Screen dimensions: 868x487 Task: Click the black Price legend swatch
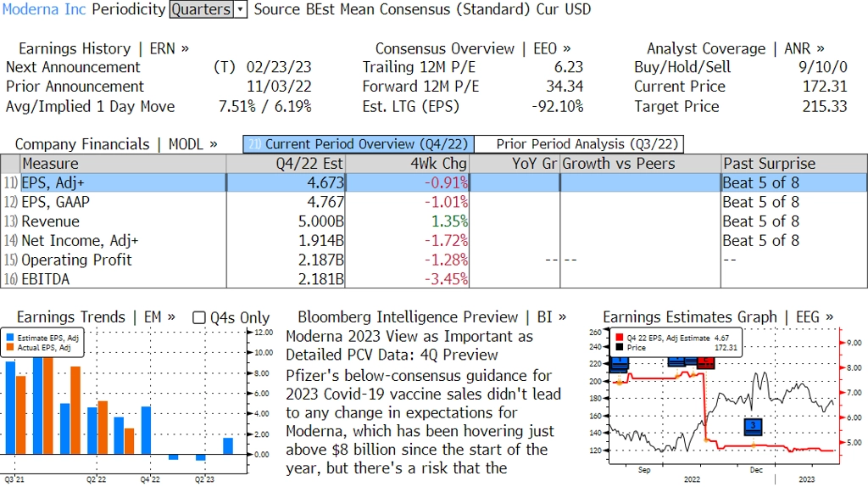pos(620,348)
